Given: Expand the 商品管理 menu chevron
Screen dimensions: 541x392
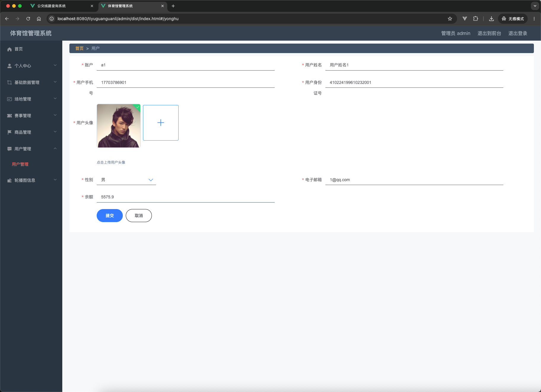Looking at the screenshot, I should (x=55, y=132).
